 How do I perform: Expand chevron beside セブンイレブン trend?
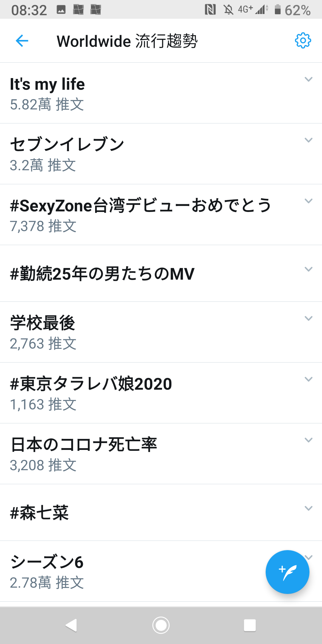pos(309,140)
